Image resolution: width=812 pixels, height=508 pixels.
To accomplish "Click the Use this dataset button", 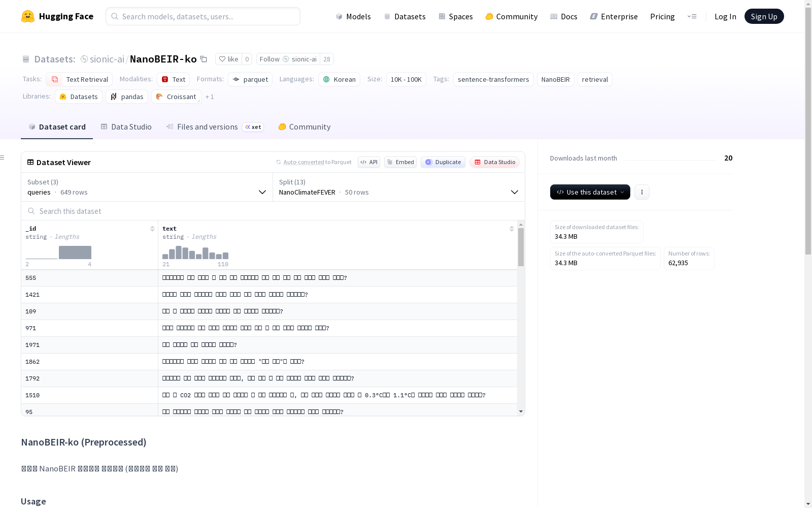I will point(590,192).
